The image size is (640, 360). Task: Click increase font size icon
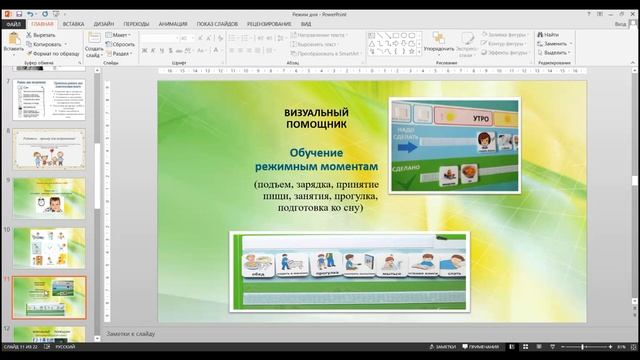click(200, 38)
